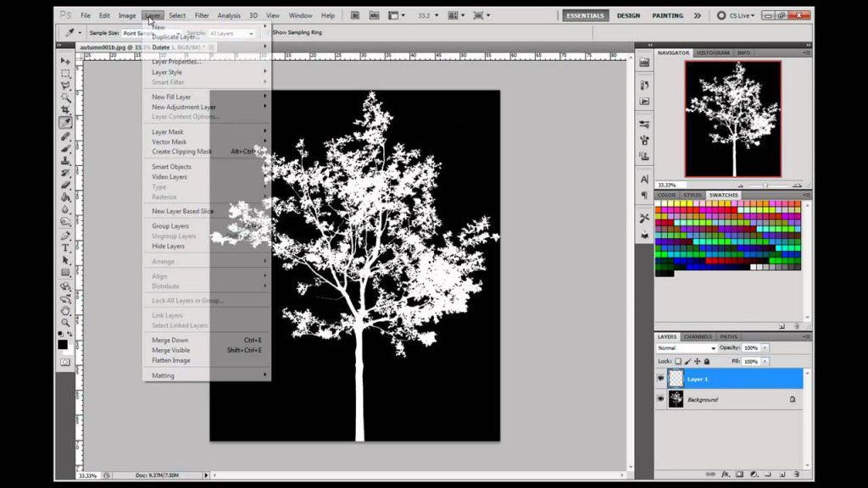Select the Move tool
This screenshot has height=488, width=868.
tap(65, 61)
